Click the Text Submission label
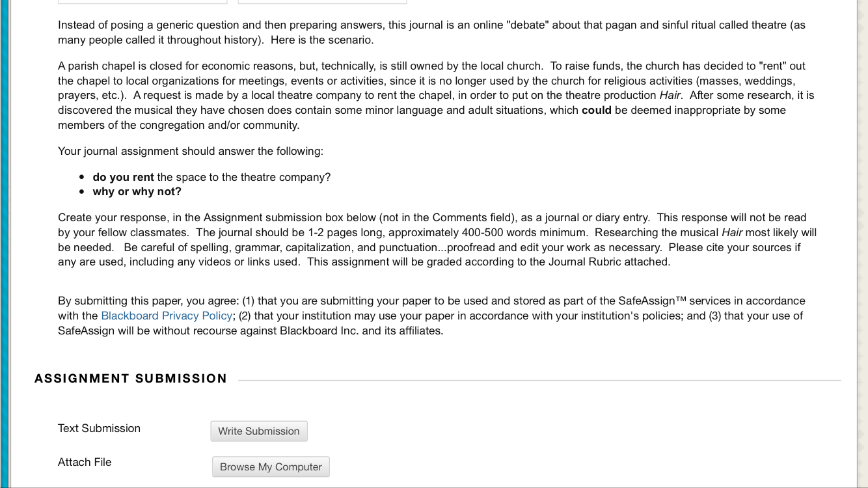Image resolution: width=868 pixels, height=488 pixels. click(x=99, y=428)
